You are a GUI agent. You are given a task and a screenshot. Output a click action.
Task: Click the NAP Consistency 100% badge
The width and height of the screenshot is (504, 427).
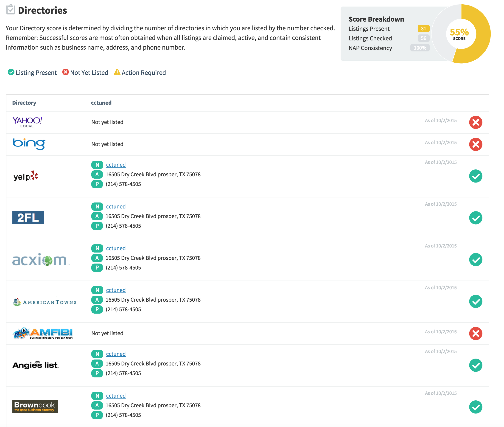pos(420,48)
